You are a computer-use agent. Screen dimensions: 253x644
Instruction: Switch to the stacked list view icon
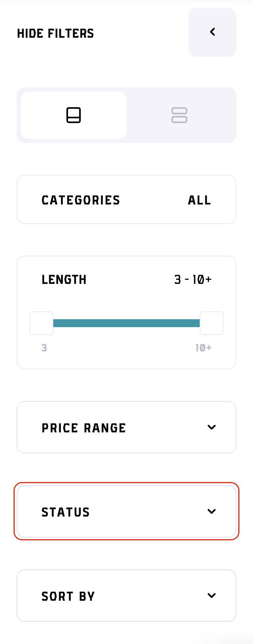179,115
